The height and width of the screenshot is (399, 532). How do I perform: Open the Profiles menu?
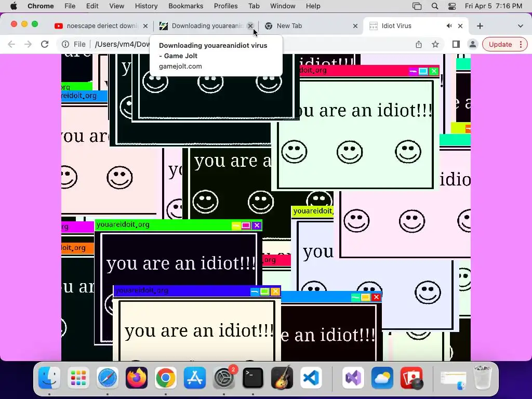coord(225,6)
